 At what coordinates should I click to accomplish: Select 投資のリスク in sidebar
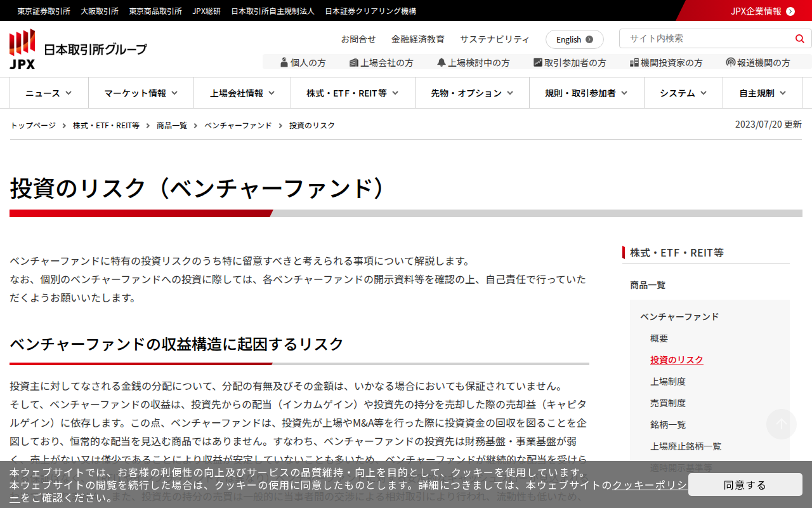pos(677,360)
